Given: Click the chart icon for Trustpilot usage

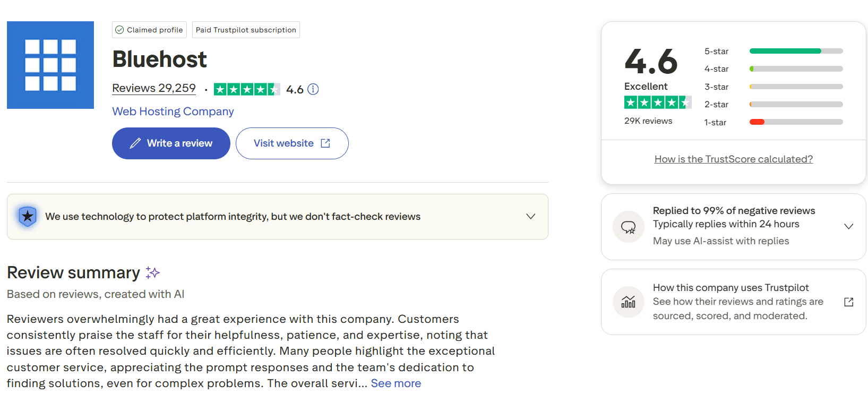Looking at the screenshot, I should pos(629,302).
